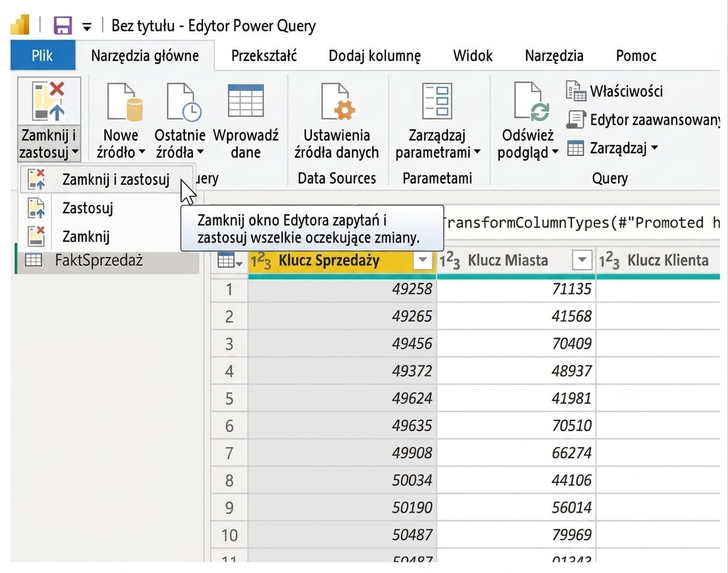Select the Klucz Sprzedaży column header
The width and height of the screenshot is (728, 573).
tap(329, 261)
